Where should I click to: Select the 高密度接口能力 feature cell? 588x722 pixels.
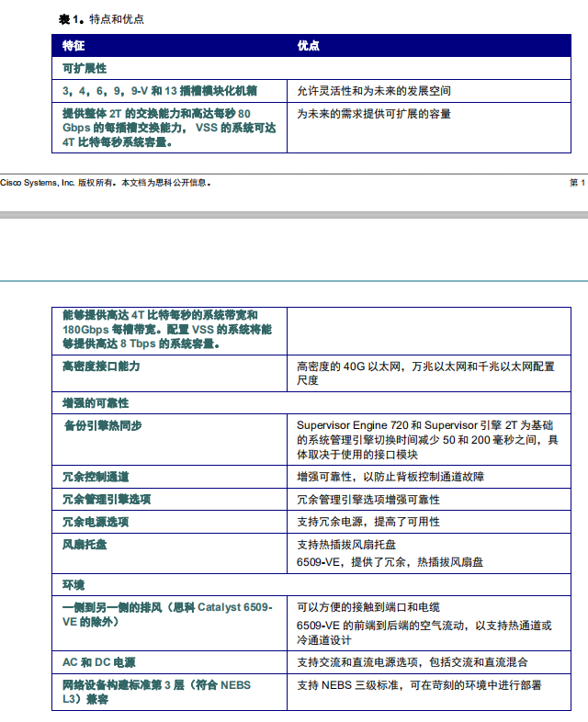click(x=101, y=367)
